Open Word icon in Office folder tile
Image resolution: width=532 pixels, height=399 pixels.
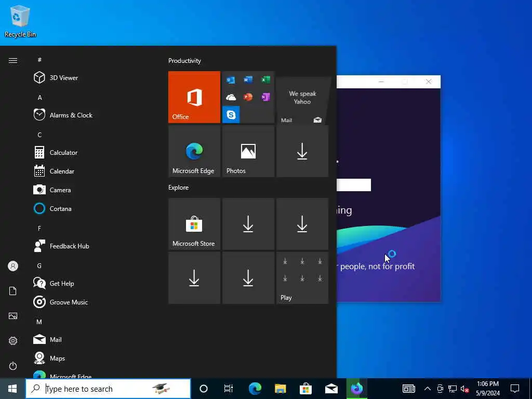(248, 79)
